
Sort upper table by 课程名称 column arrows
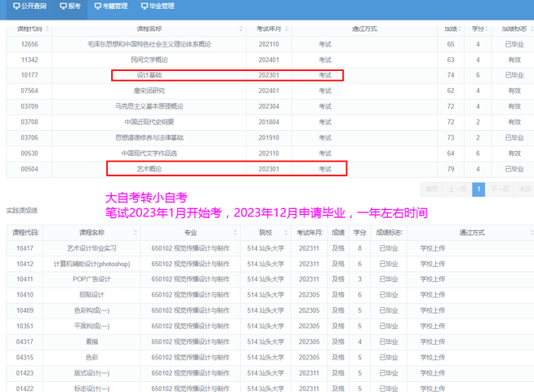242,29
